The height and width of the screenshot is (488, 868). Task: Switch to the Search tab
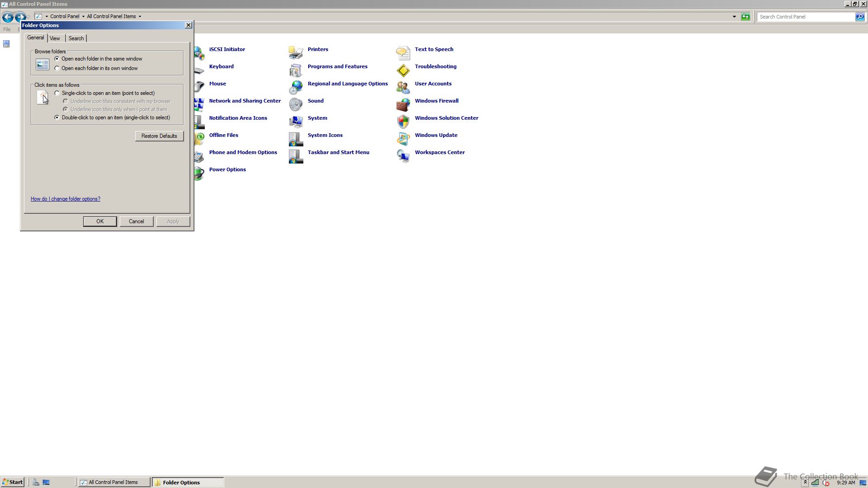(x=76, y=38)
